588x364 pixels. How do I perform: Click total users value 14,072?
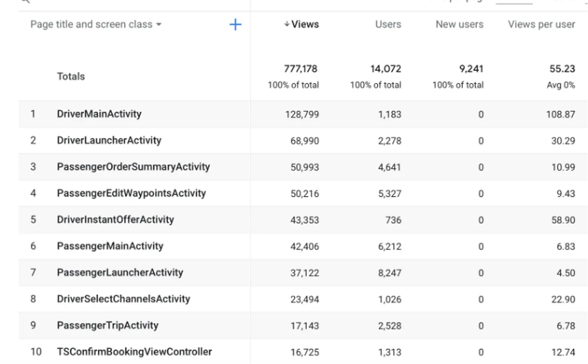pyautogui.click(x=386, y=69)
